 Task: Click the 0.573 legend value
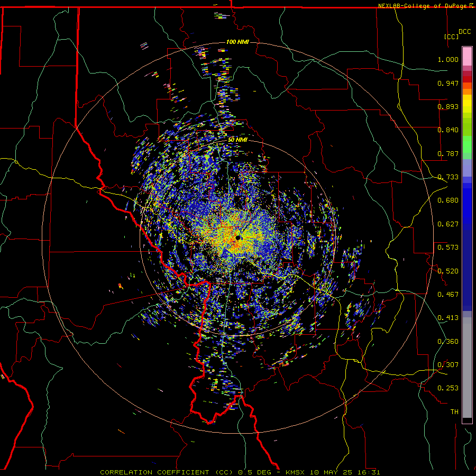pyautogui.click(x=448, y=248)
